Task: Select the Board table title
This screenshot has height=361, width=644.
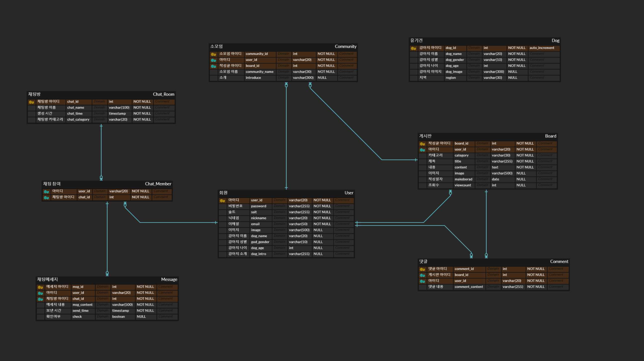Action: (550, 136)
